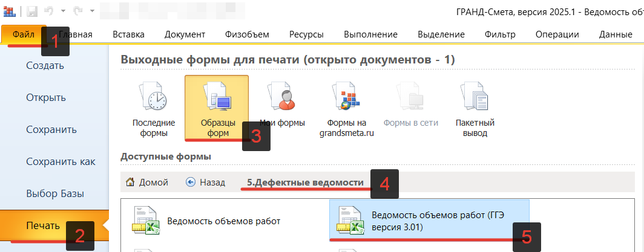The image size is (644, 252).
Task: Open the Файл ribbon tab
Action: pos(24,34)
